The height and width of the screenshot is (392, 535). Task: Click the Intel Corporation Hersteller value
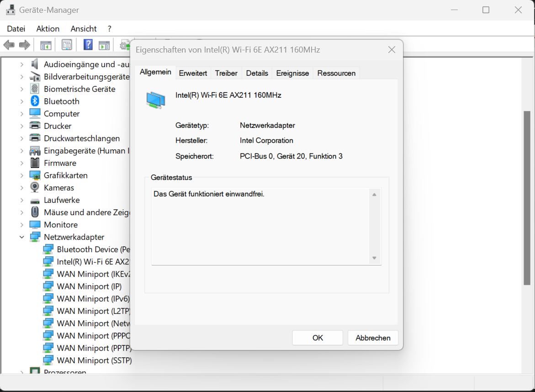point(266,141)
